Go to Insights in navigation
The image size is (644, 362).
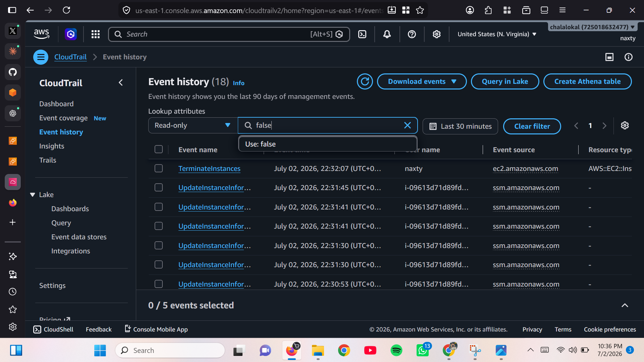(x=52, y=146)
